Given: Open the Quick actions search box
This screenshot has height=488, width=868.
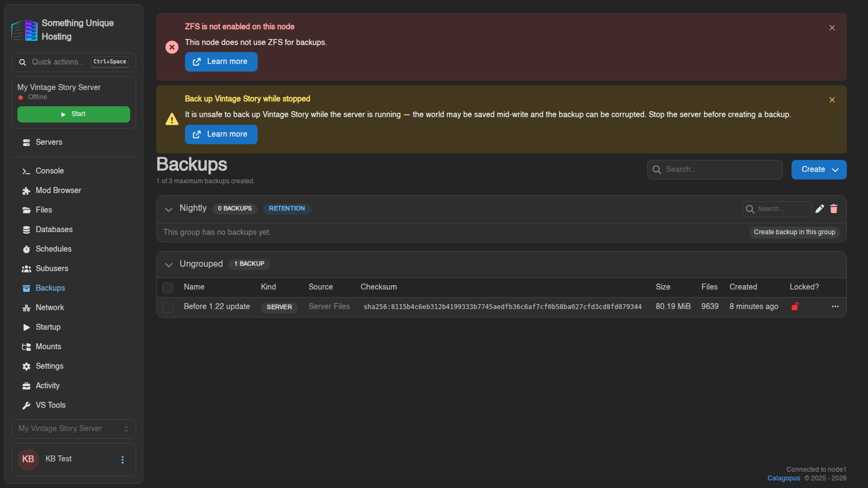Looking at the screenshot, I should pos(74,62).
